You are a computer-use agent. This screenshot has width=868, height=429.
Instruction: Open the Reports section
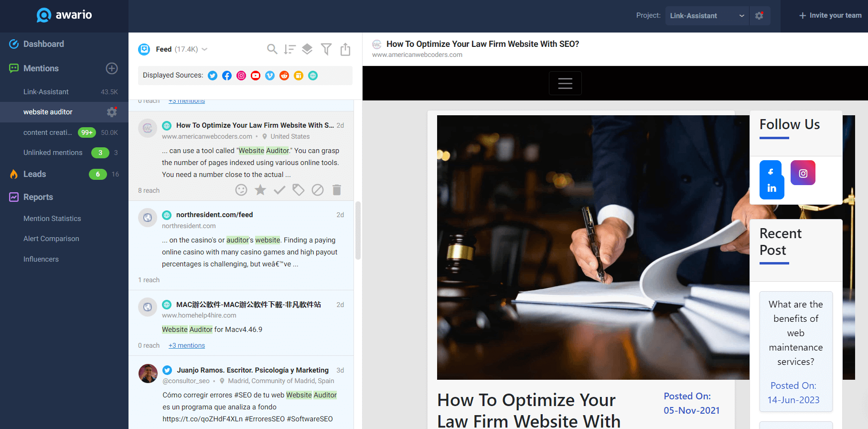pyautogui.click(x=38, y=197)
